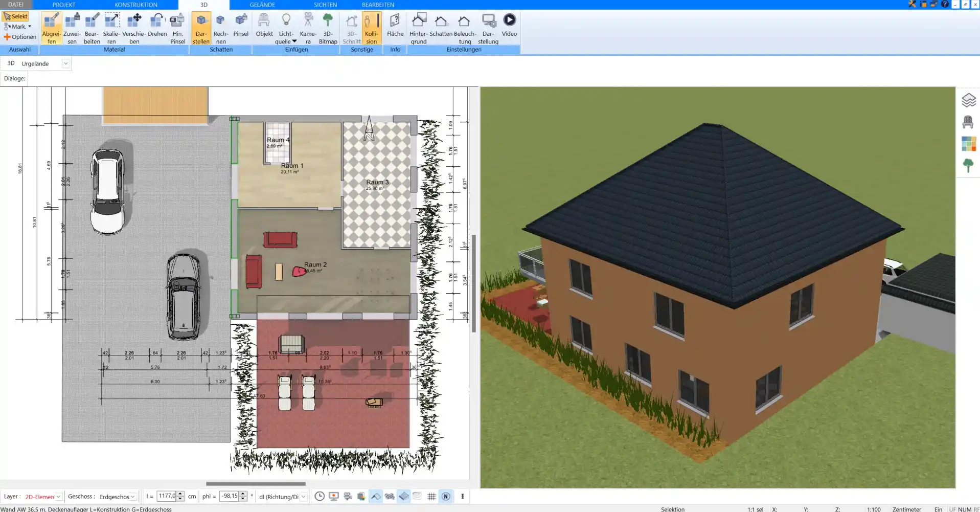Open the plants catalog tree icon
980x512 pixels.
pos(968,166)
